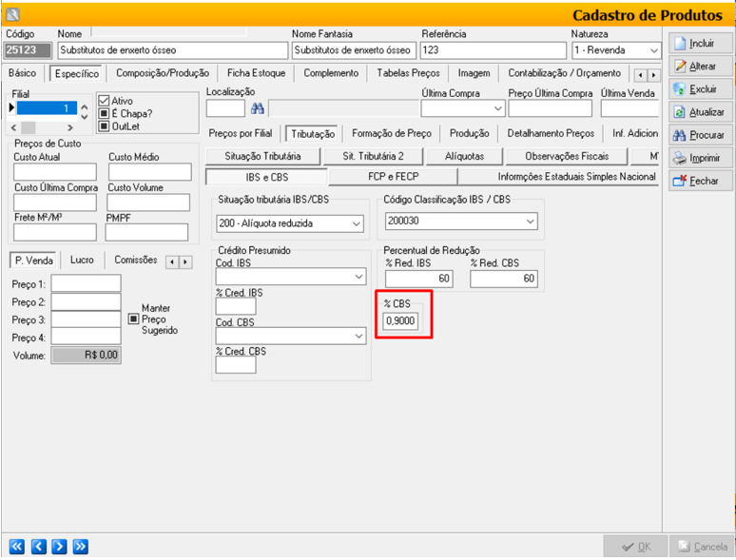Expand the Natureza dropdown
The width and height of the screenshot is (736, 560).
[653, 50]
